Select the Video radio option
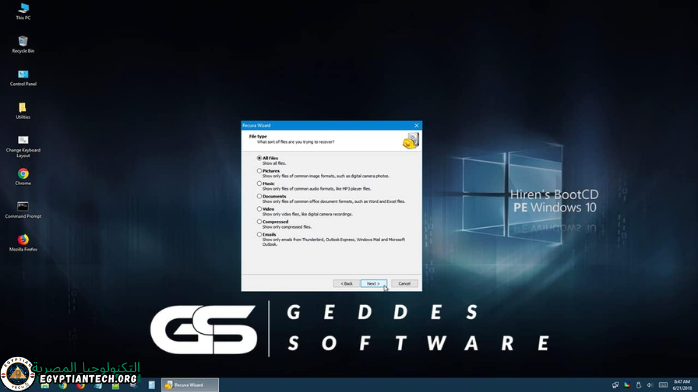 pyautogui.click(x=259, y=209)
